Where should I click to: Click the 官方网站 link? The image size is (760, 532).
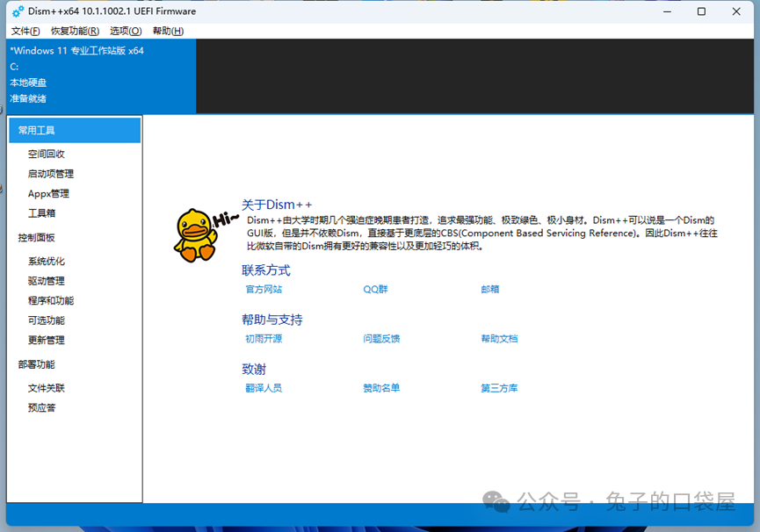coord(264,290)
